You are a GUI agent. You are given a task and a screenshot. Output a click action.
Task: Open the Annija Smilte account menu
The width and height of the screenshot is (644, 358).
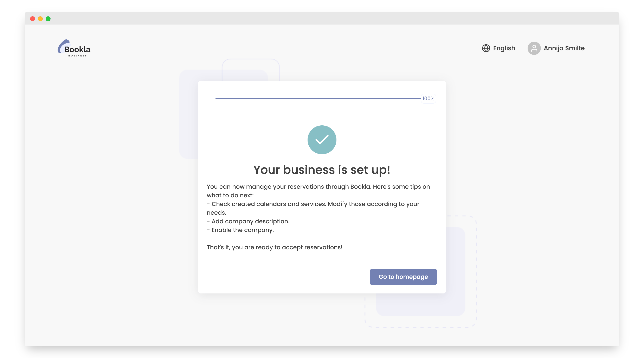coord(564,48)
